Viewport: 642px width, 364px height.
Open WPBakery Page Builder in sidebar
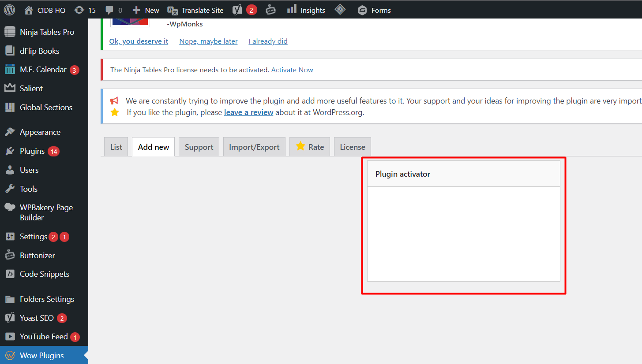pos(44,212)
